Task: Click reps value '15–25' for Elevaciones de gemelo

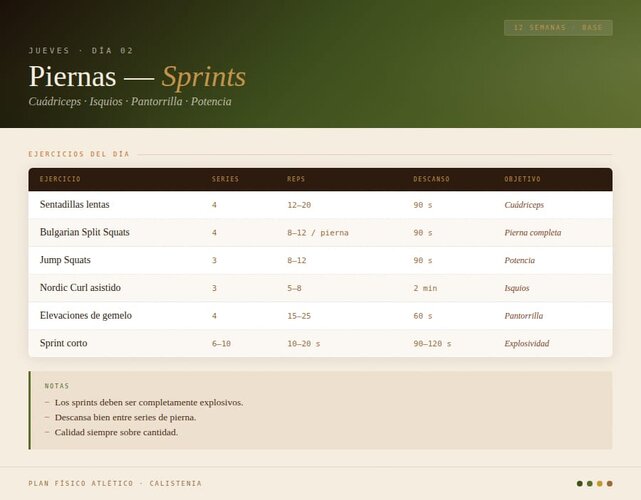Action: pyautogui.click(x=299, y=316)
